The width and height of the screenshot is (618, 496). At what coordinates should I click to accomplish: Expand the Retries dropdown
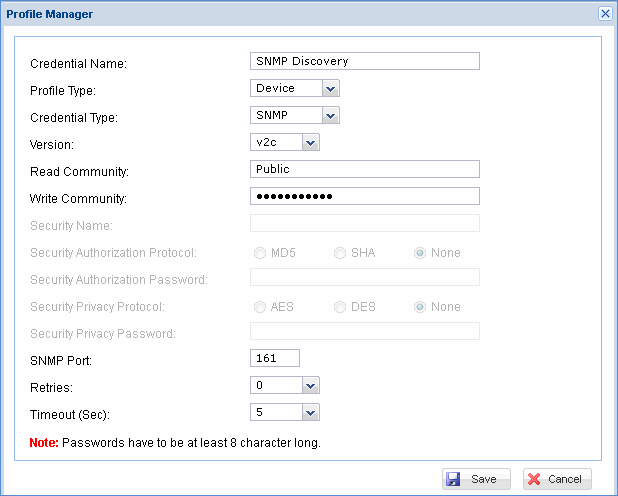tap(309, 385)
